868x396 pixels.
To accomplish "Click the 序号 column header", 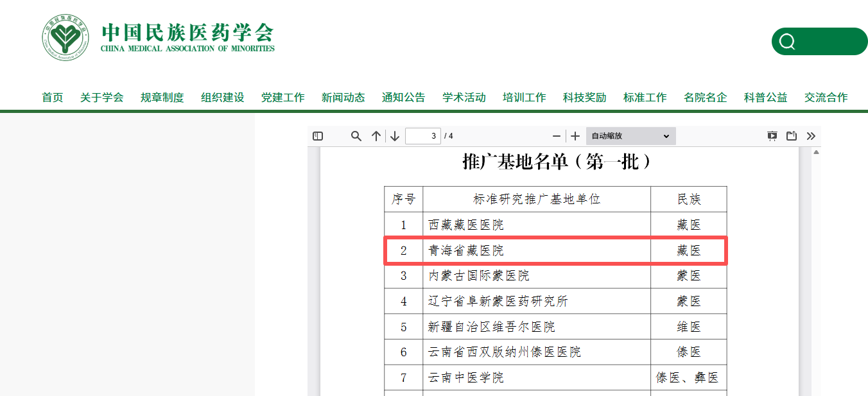I will point(404,200).
